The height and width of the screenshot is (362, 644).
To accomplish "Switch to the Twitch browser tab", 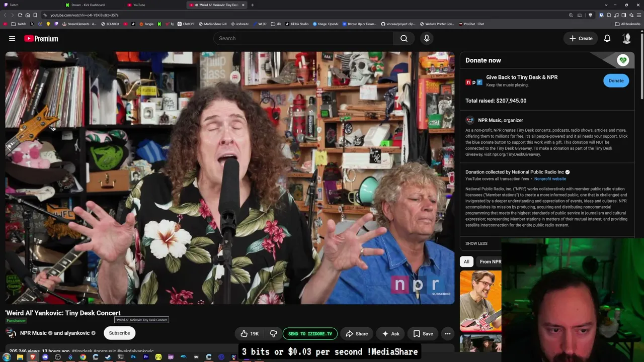I will tap(30, 5).
